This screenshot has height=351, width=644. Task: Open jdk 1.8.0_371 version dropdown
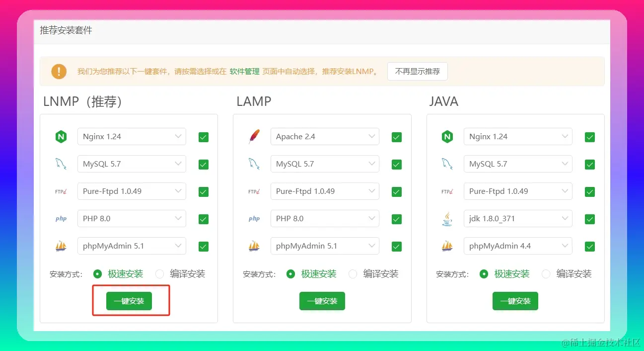coord(518,219)
